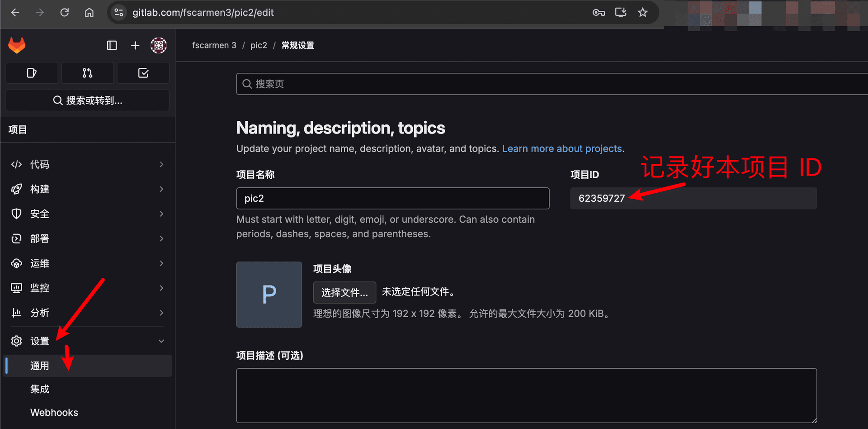Image resolution: width=868 pixels, height=429 pixels.
Task: Open the Learn more about projects link
Action: click(x=562, y=148)
